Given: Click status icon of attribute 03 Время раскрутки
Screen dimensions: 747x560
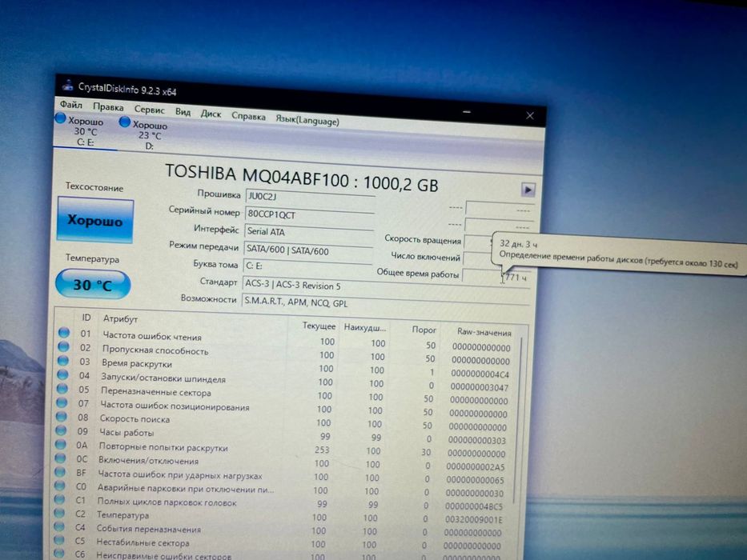Looking at the screenshot, I should point(63,361).
